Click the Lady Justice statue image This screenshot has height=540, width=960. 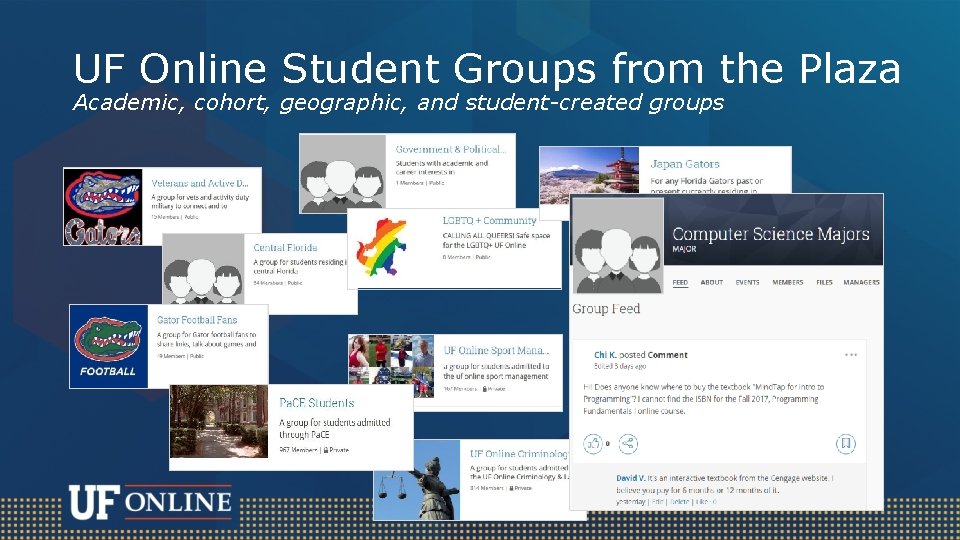417,480
